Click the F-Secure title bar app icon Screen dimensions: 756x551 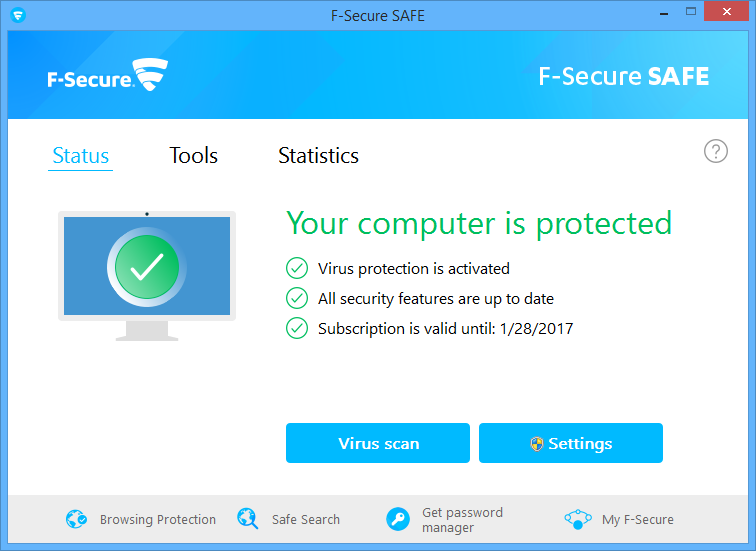tap(18, 15)
